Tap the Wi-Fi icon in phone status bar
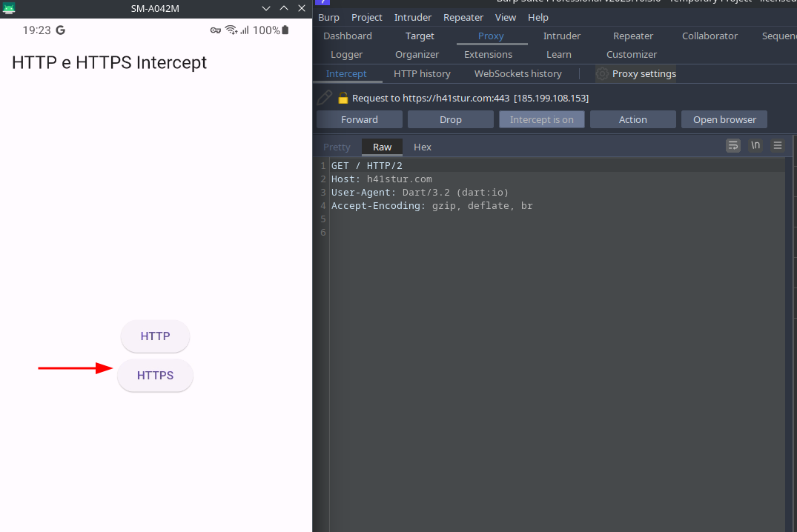 [x=231, y=30]
